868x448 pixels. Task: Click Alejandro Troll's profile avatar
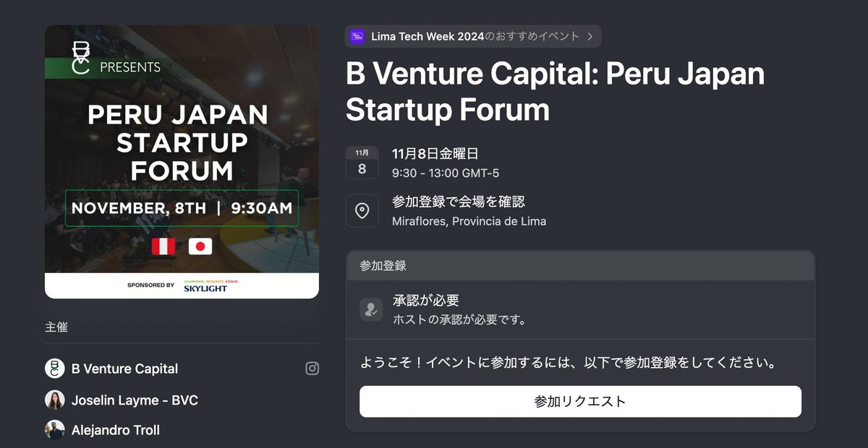pyautogui.click(x=55, y=430)
